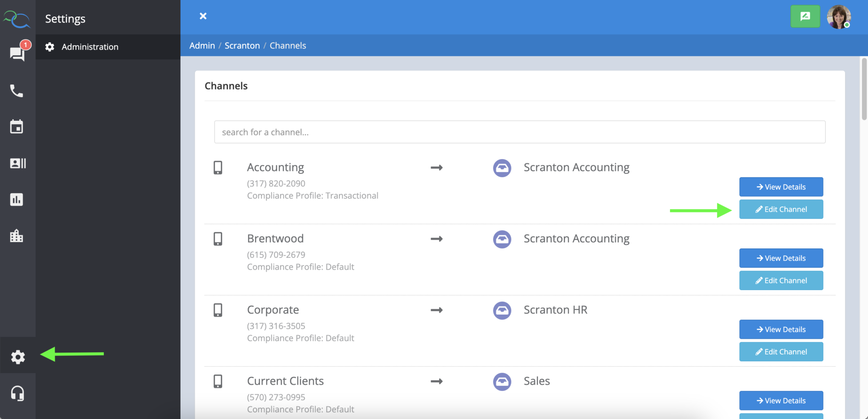Navigate to Scranton breadcrumb link

tap(242, 45)
